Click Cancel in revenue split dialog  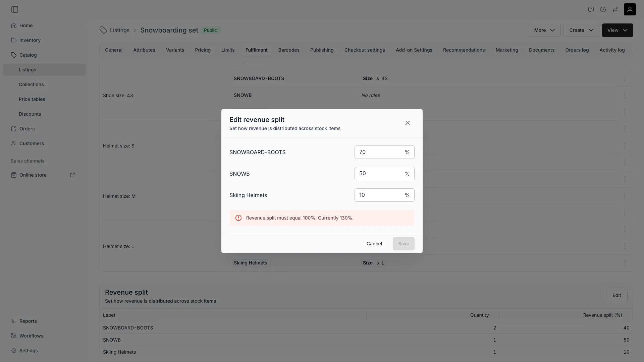pos(374,244)
